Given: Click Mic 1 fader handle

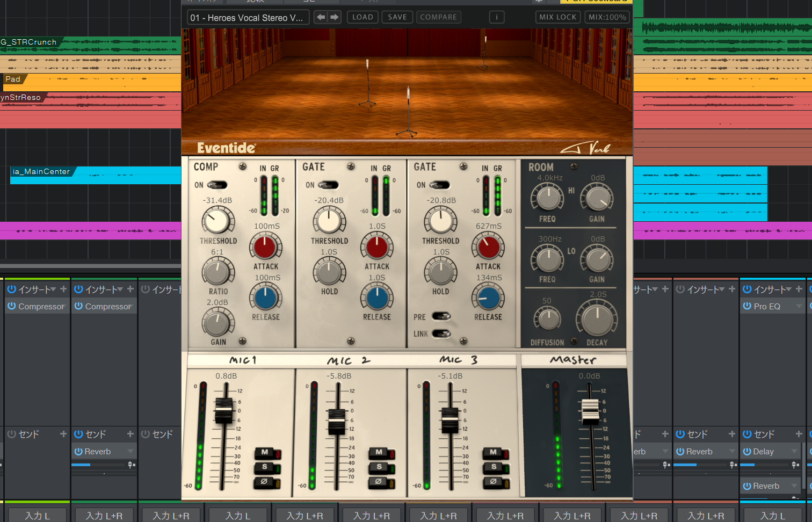Looking at the screenshot, I should [223, 411].
